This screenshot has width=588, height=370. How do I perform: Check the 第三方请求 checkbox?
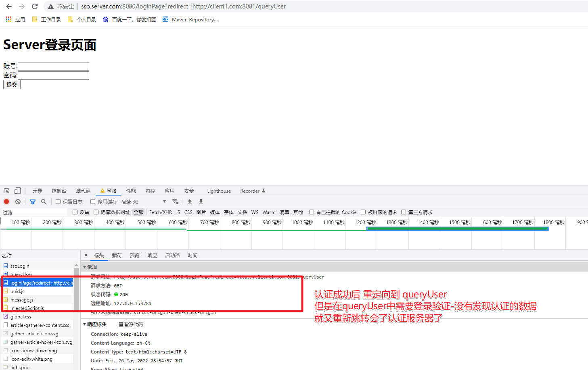[x=404, y=212]
